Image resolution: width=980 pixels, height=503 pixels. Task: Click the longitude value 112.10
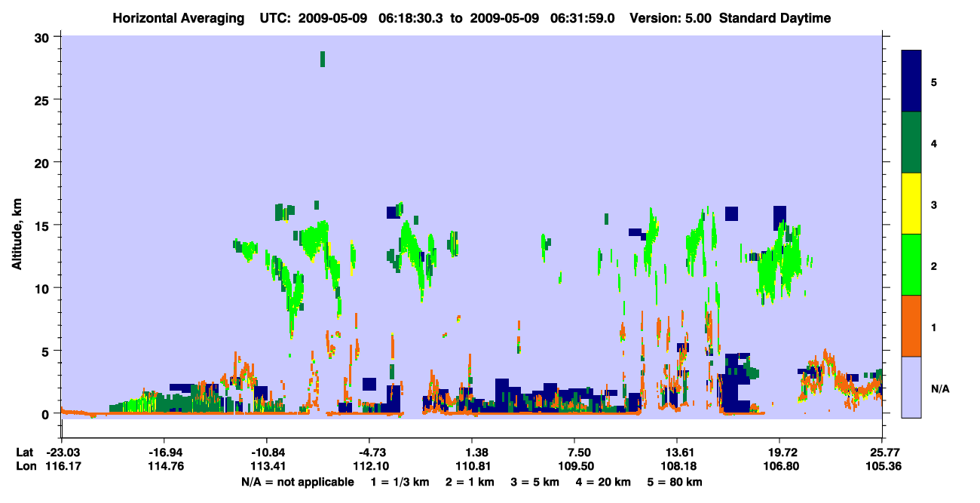369,466
